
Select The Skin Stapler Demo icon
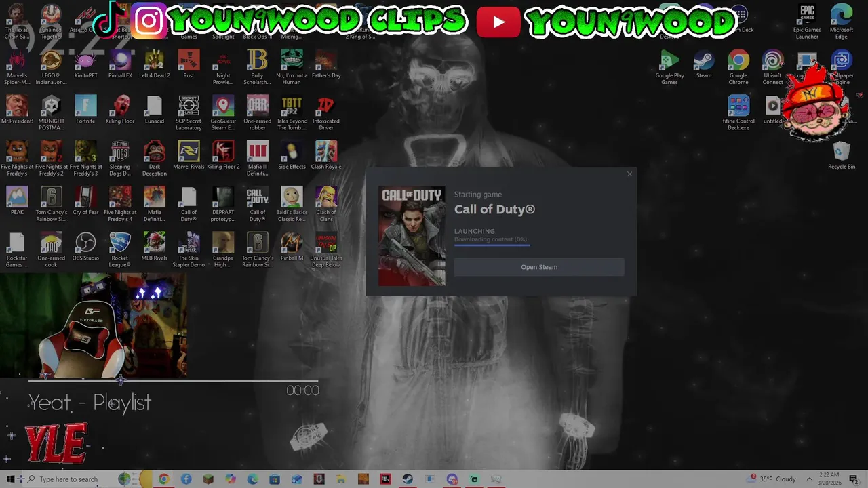[189, 249]
